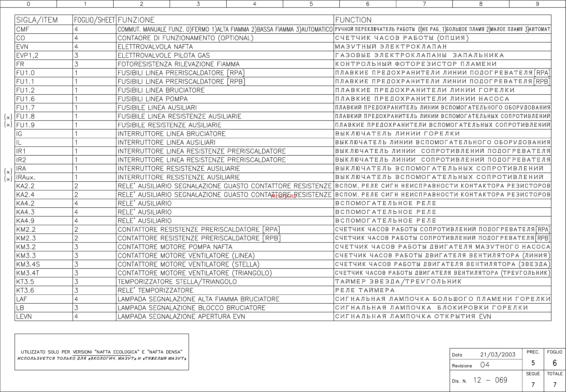Select the LAF item cell

click(43, 299)
